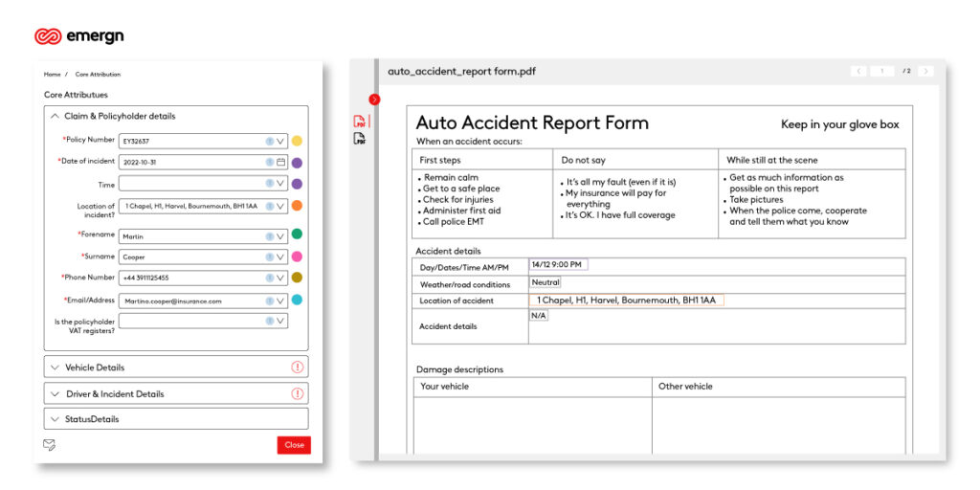Open the Policy Number dropdown arrow
This screenshot has width=980, height=490.
point(281,141)
